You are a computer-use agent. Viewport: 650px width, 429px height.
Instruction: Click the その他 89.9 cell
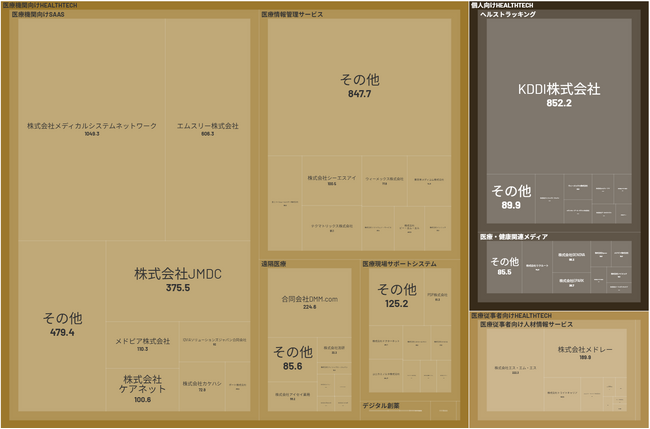click(511, 199)
